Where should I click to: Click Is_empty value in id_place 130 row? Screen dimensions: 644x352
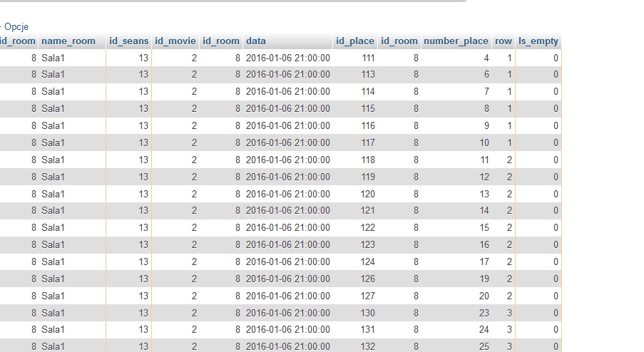556,313
